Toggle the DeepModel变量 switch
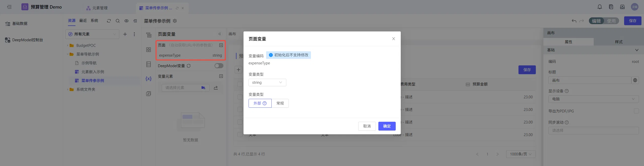This screenshot has height=166, width=644. [x=219, y=66]
